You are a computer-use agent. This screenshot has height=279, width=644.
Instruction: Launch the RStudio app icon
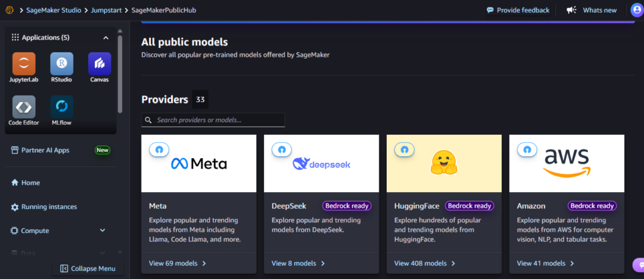pyautogui.click(x=62, y=64)
